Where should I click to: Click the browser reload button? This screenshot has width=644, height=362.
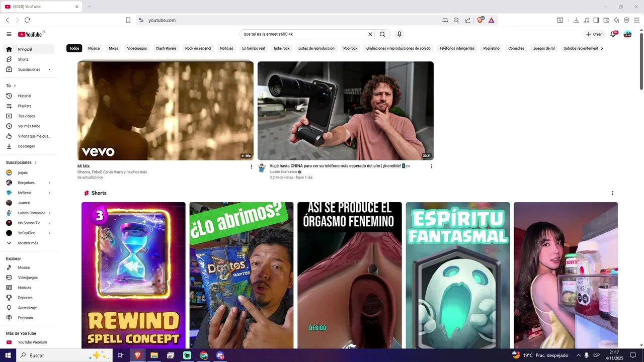point(27,20)
